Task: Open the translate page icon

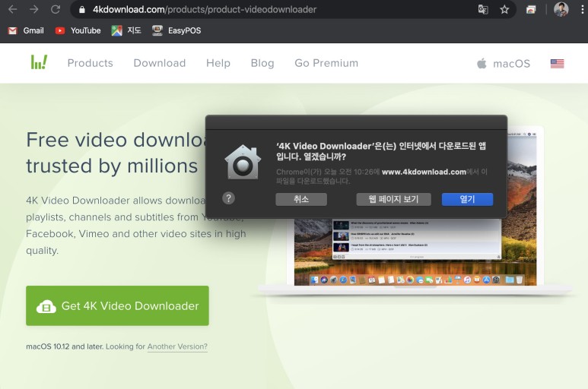Action: point(483,9)
